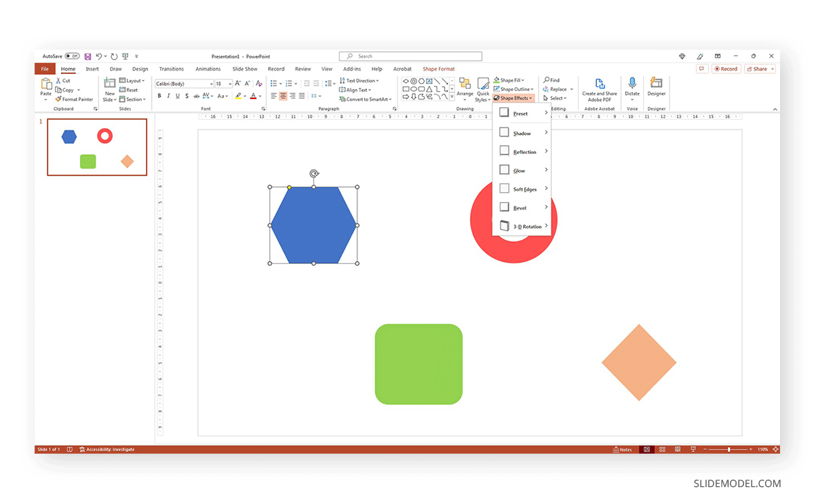Toggle underline formatting
This screenshot has width=814, height=504.
point(177,96)
